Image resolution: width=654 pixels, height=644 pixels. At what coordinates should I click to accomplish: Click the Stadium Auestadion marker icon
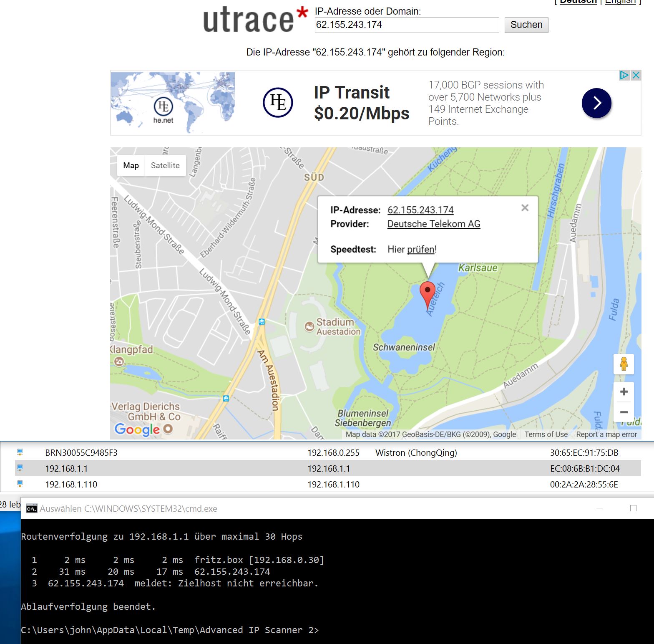click(x=309, y=326)
